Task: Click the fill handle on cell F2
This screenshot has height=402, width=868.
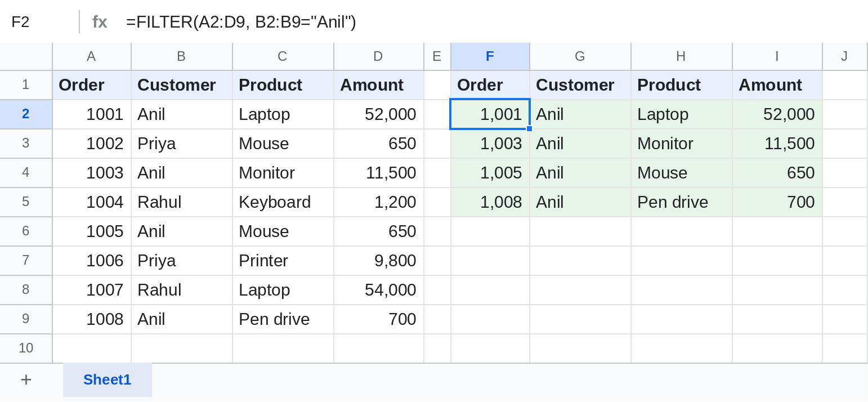Action: (529, 129)
